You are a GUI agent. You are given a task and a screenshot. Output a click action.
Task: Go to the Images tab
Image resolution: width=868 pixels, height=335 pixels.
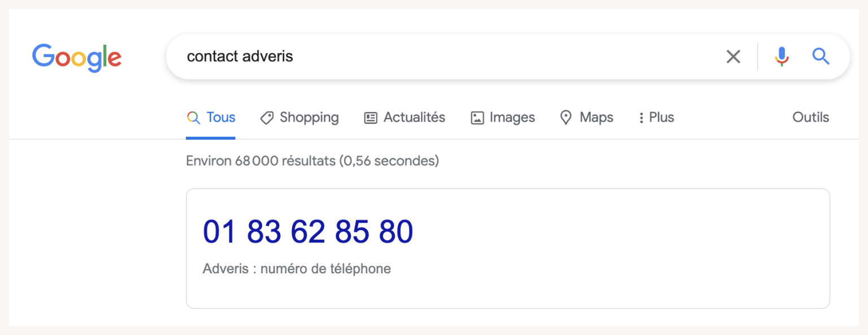click(x=512, y=117)
